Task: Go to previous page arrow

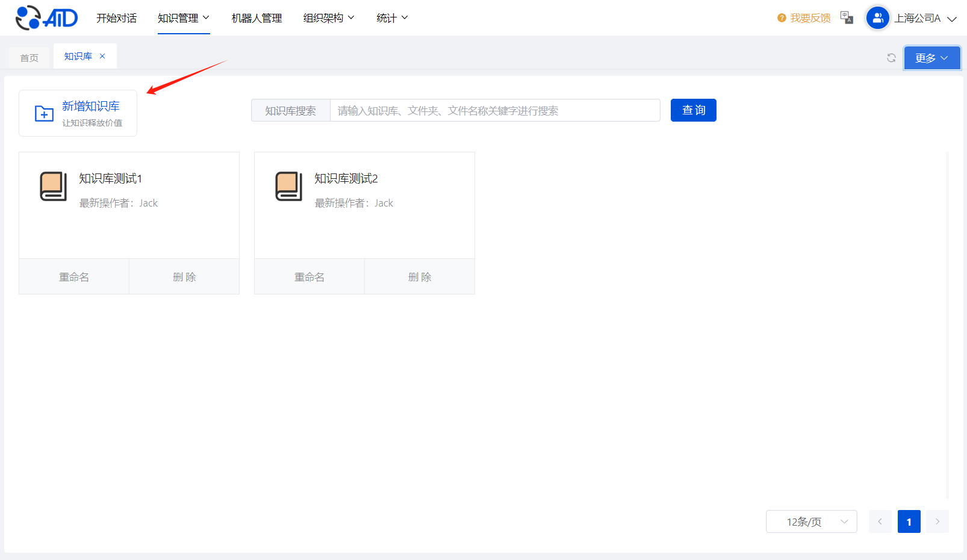Action: click(880, 521)
